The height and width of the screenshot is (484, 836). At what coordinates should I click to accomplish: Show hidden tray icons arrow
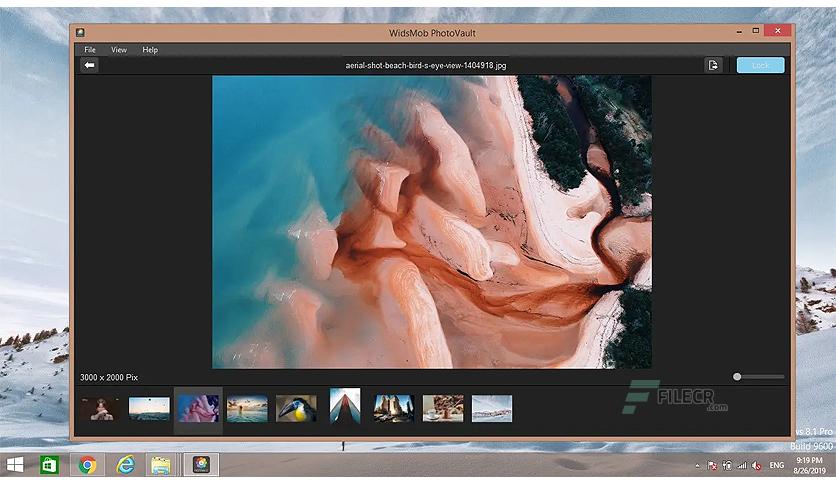pos(697,466)
